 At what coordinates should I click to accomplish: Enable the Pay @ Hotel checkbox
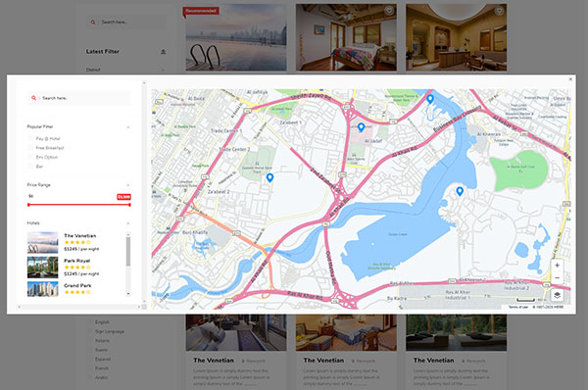coord(30,138)
